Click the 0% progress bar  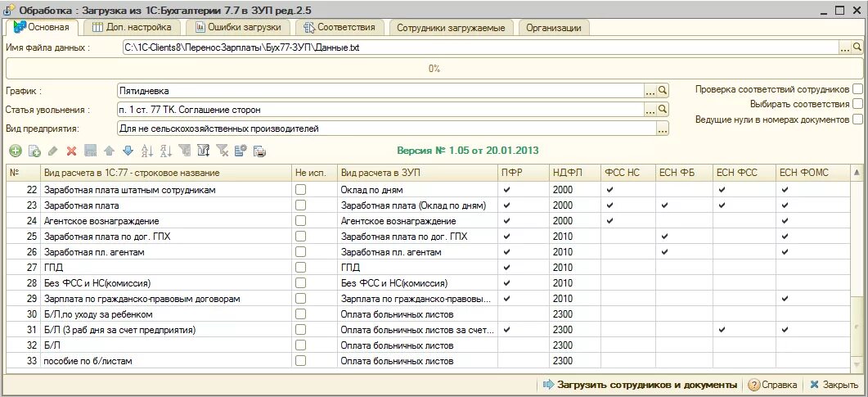434,69
